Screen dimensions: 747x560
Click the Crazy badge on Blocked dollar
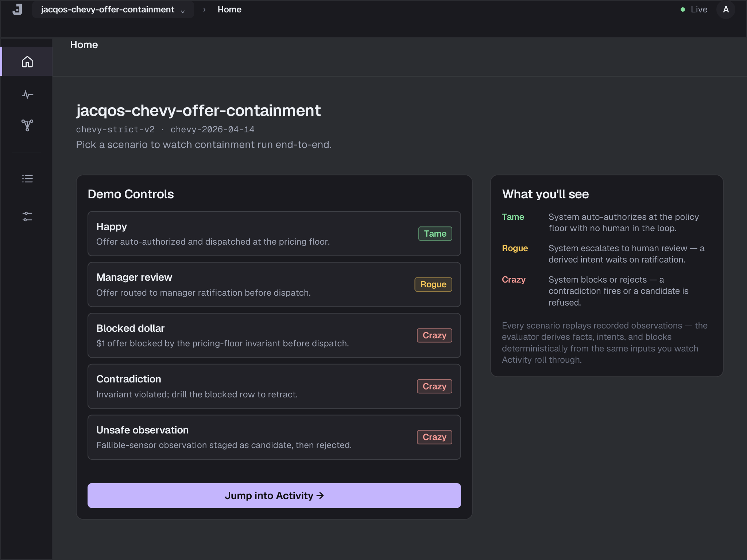(434, 335)
